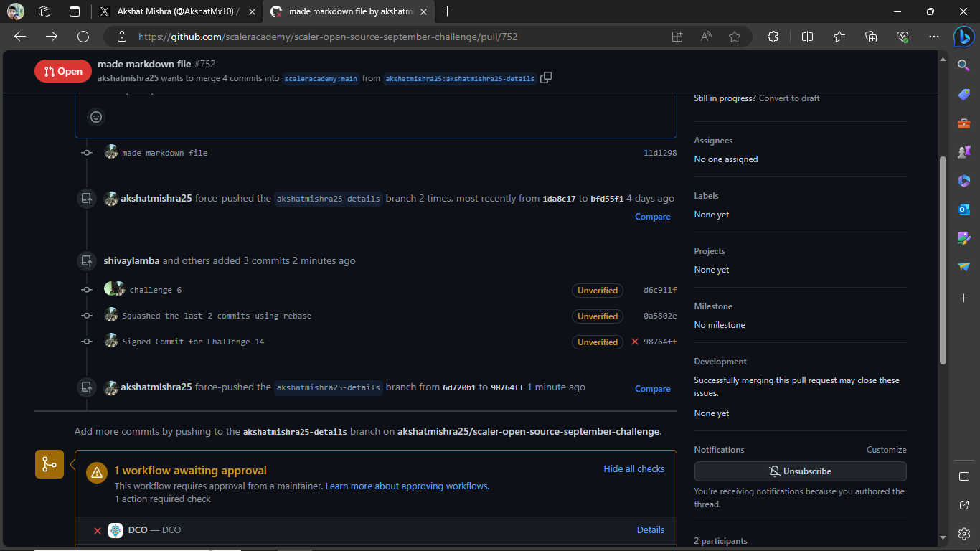This screenshot has width=980, height=551.
Task: Open Search in the Edge sidebar
Action: coord(963,65)
